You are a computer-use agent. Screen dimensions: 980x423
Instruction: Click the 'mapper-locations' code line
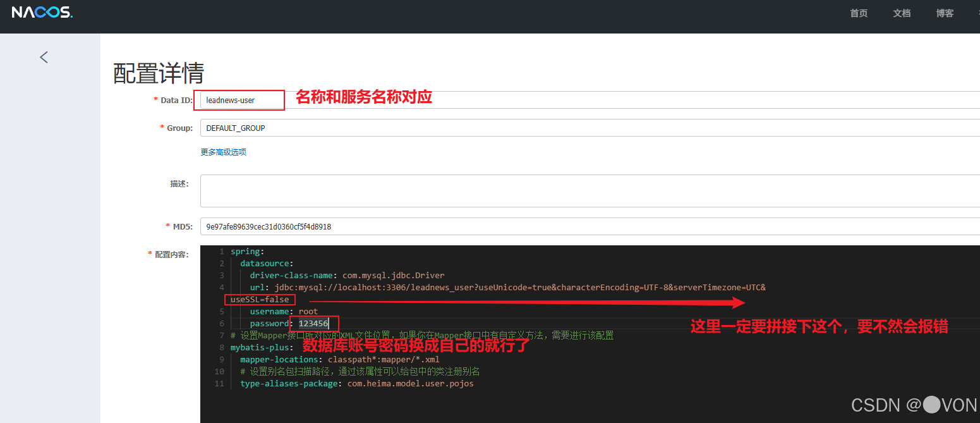click(x=339, y=360)
